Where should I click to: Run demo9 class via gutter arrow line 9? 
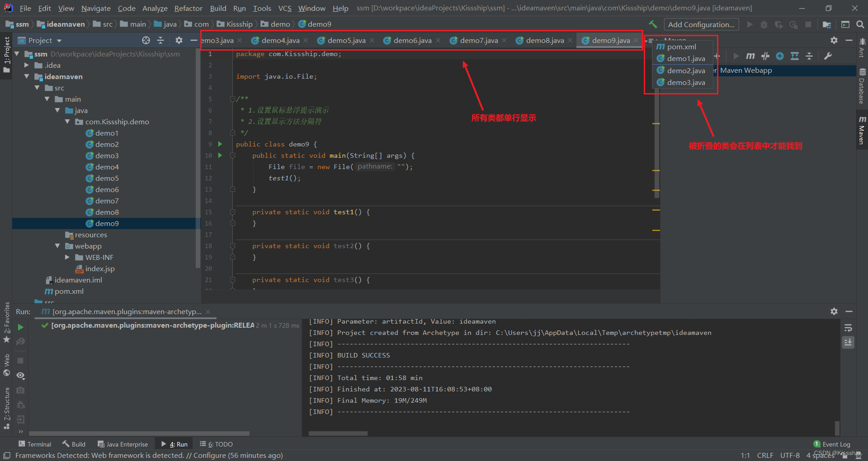(x=220, y=144)
